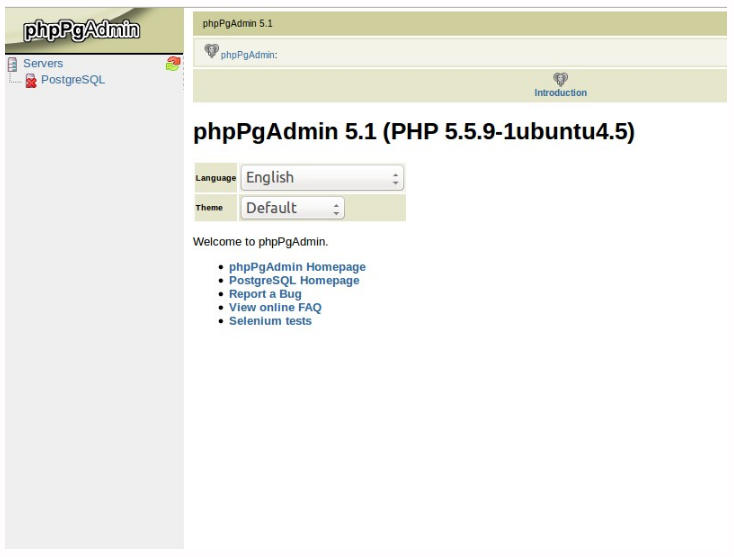Click the phpPgAdmin 5.1 PHP version heading

[x=414, y=132]
